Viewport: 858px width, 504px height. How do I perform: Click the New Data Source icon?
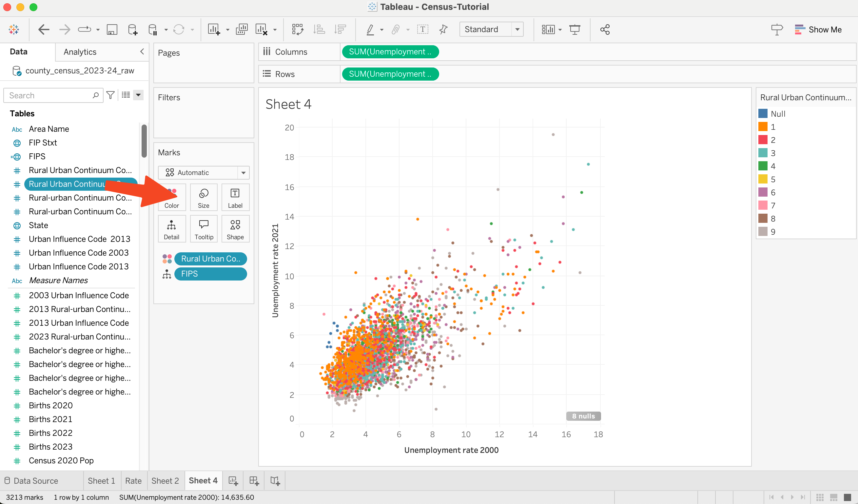click(132, 29)
